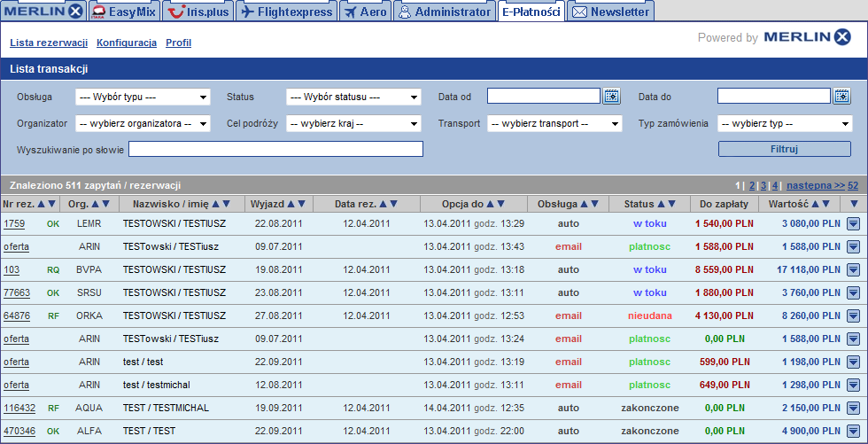
Task: Sort Wyjazd column ascending arrow
Action: click(291, 204)
